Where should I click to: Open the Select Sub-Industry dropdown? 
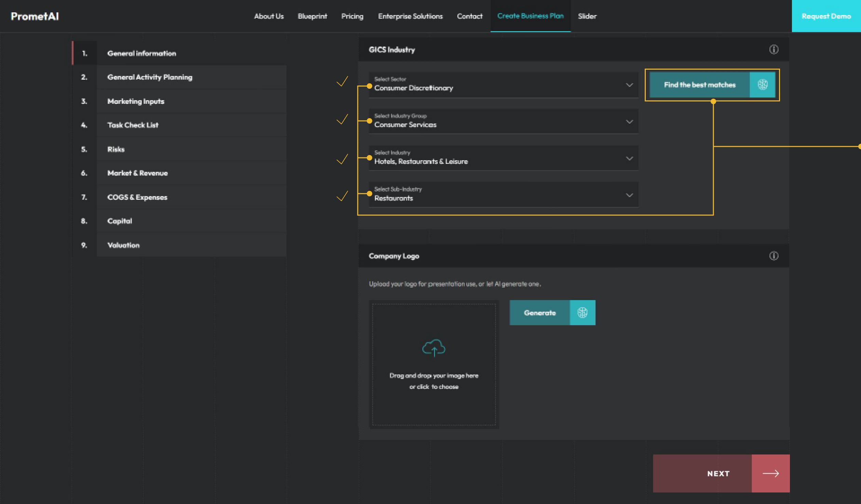[x=503, y=195]
